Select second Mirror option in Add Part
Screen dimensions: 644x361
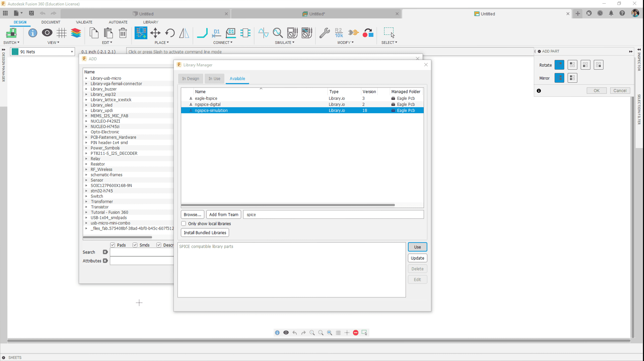tap(572, 78)
